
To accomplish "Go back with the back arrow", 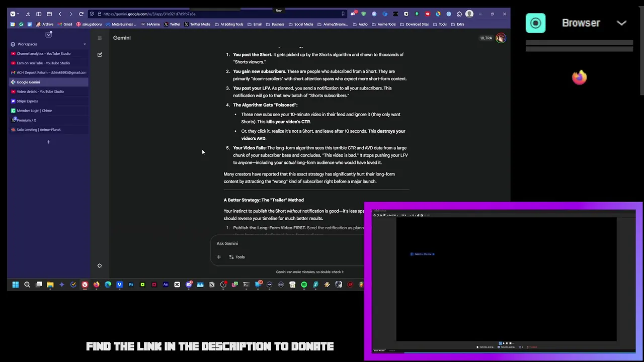I will (60, 14).
